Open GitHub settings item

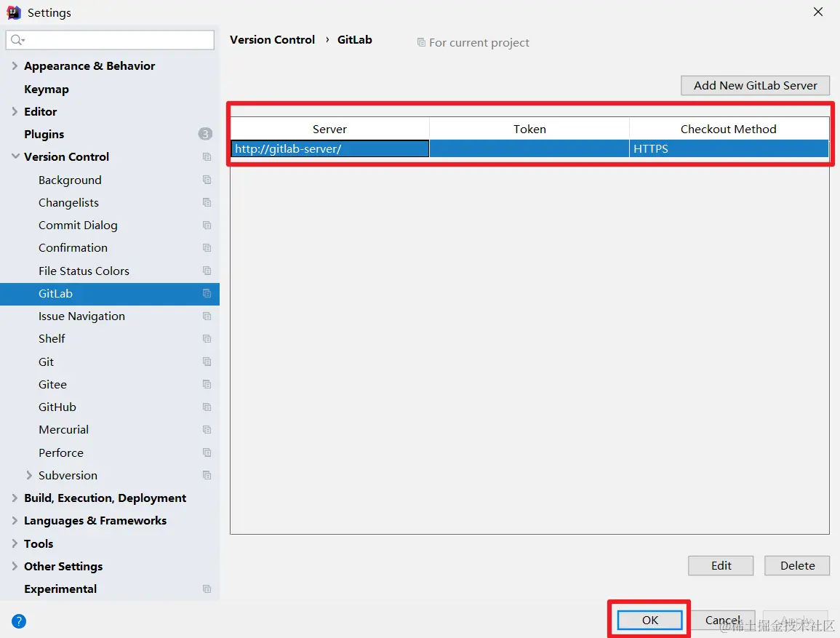tap(57, 407)
